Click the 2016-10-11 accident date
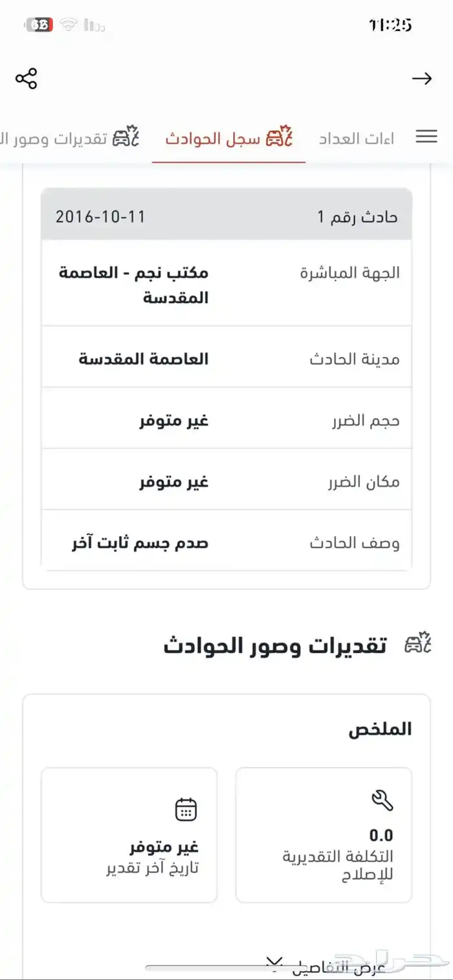 (100, 216)
